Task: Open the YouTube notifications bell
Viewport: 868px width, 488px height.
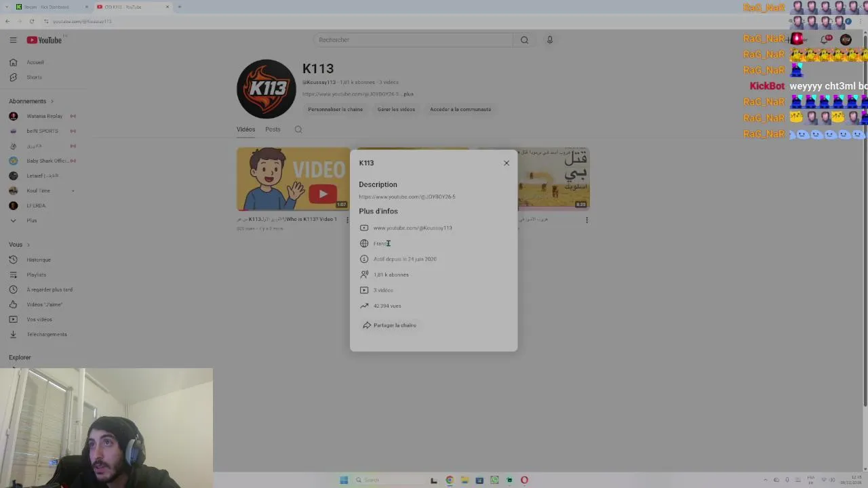Action: [x=825, y=40]
